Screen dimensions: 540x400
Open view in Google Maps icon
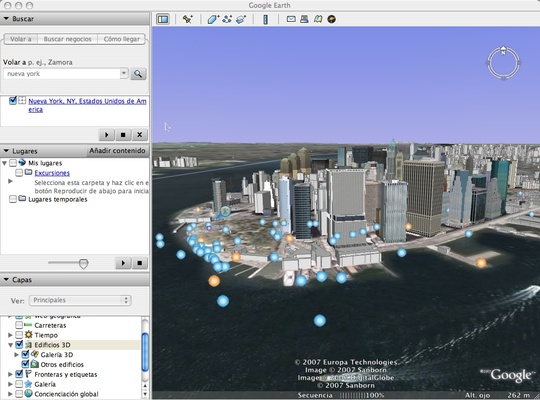318,19
